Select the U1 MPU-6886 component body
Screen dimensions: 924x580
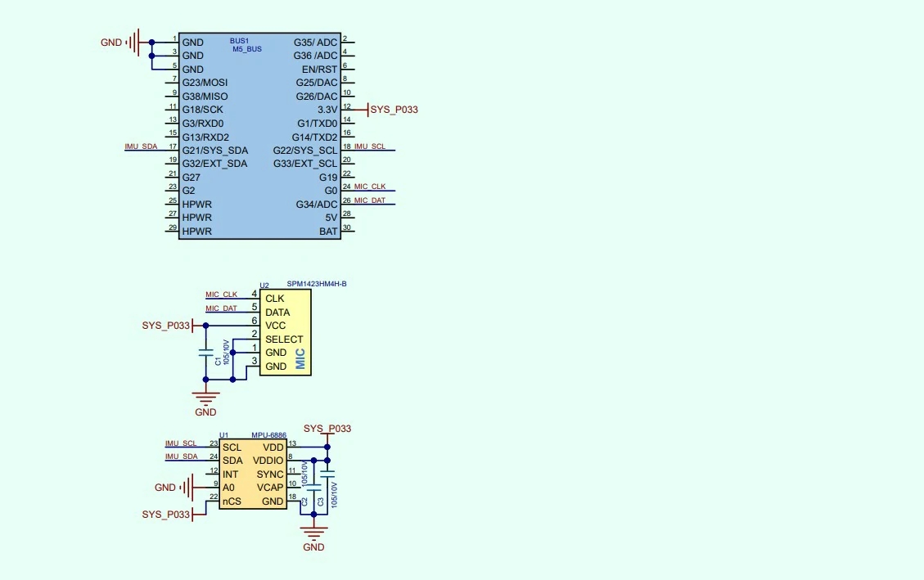coord(252,474)
